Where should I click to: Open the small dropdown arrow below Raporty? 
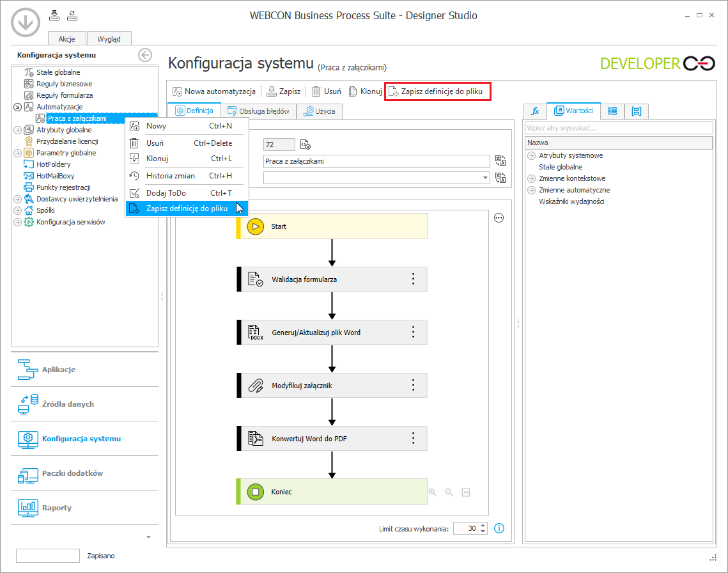click(148, 537)
